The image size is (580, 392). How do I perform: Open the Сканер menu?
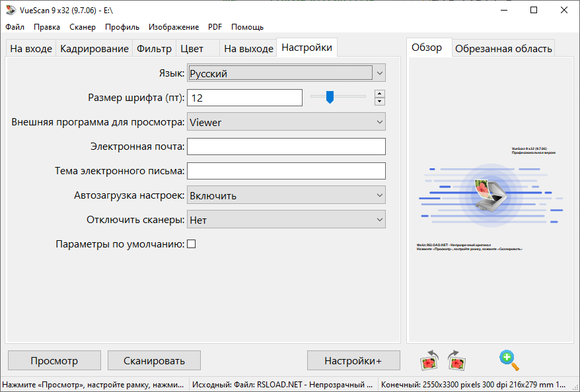tap(83, 27)
